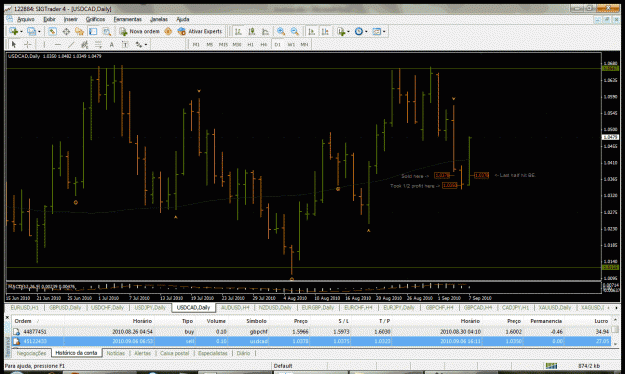Open the Inserir menu
The image size is (625, 374).
pyautogui.click(x=71, y=19)
